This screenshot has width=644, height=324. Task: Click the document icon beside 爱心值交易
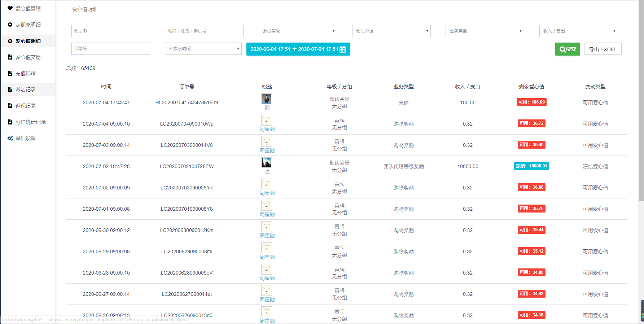(x=10, y=57)
